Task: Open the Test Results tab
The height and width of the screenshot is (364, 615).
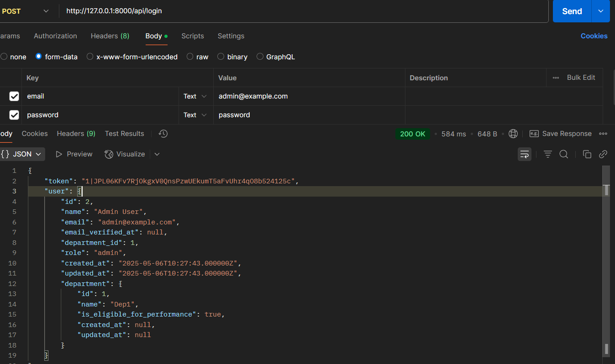Action: pyautogui.click(x=124, y=134)
